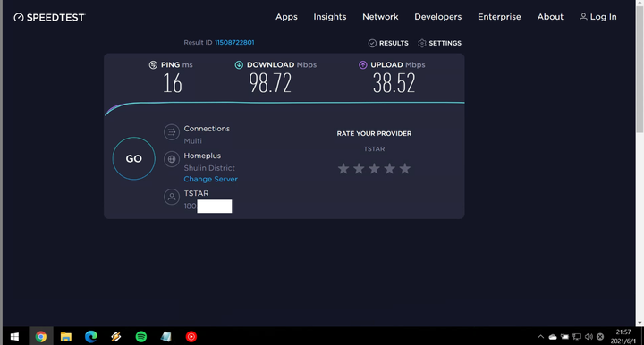Select the Multi connections label
This screenshot has height=345, width=644.
pos(192,141)
